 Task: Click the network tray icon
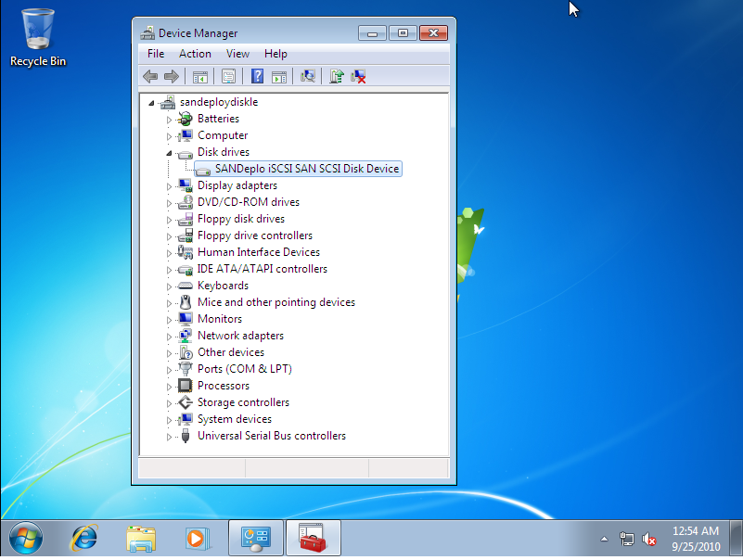tap(626, 540)
